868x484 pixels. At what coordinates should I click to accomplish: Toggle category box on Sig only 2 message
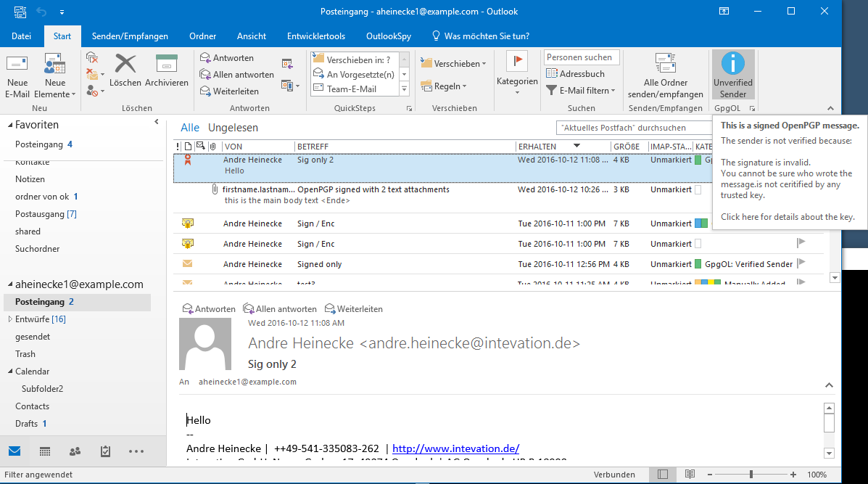coord(698,160)
